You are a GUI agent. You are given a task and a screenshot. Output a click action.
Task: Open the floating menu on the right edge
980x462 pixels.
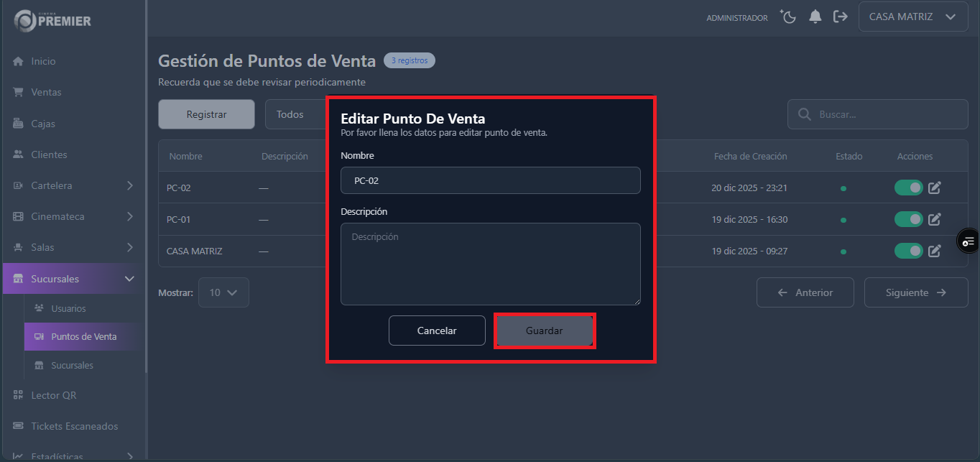tap(969, 241)
